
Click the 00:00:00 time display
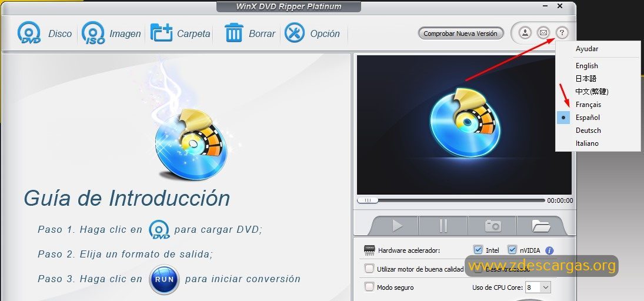click(x=560, y=201)
